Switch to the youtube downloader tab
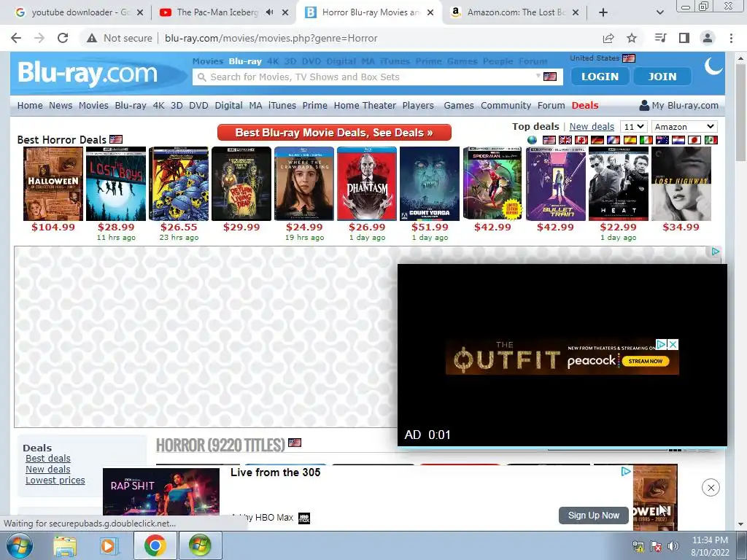This screenshot has height=560, width=747. [x=79, y=12]
